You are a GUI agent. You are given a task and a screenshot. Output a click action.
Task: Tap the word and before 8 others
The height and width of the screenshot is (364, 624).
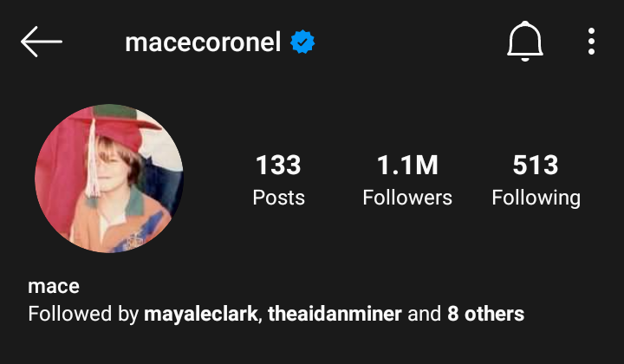tap(424, 314)
